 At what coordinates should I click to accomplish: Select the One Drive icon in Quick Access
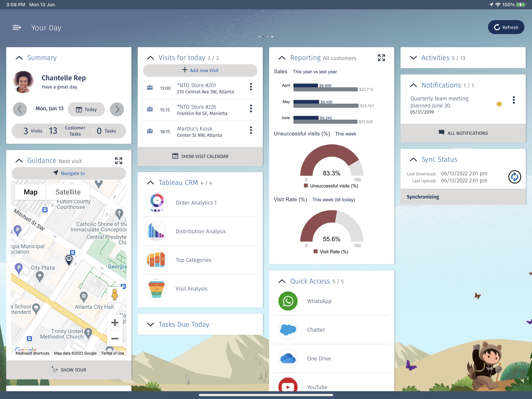pyautogui.click(x=288, y=358)
